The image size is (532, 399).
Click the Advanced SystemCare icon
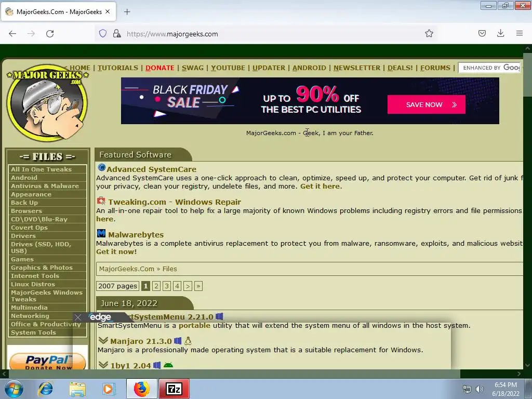pyautogui.click(x=101, y=167)
